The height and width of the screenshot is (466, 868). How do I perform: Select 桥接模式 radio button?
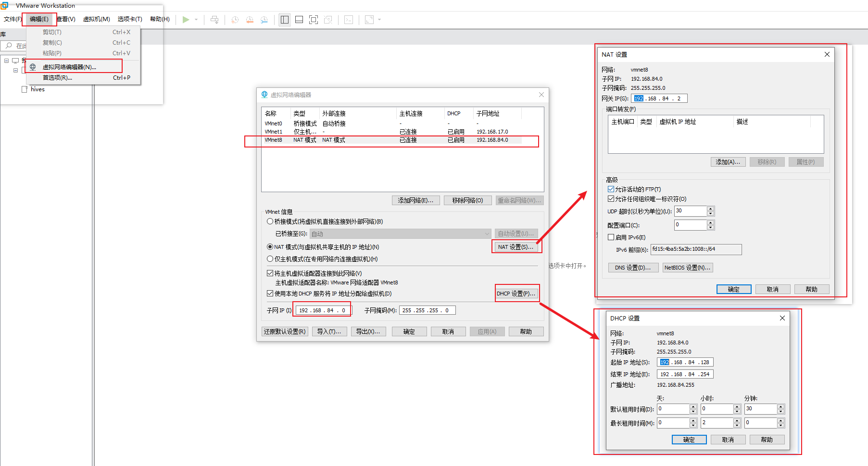point(270,221)
